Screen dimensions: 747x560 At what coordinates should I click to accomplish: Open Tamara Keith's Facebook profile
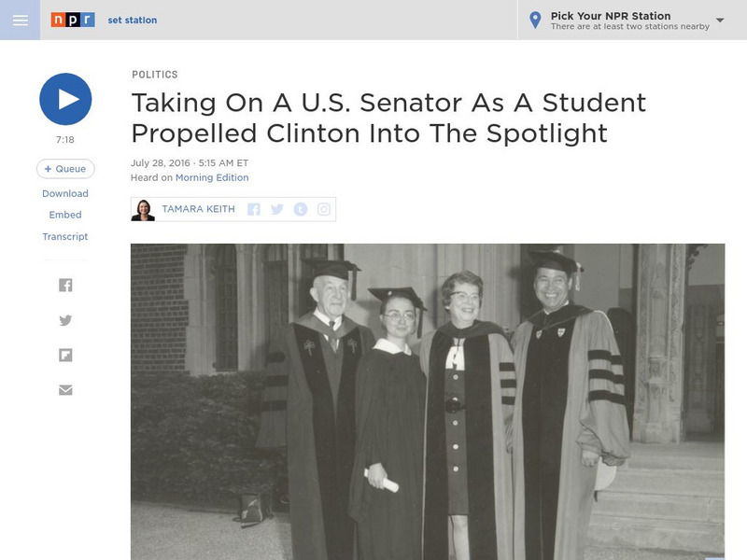[x=254, y=209]
